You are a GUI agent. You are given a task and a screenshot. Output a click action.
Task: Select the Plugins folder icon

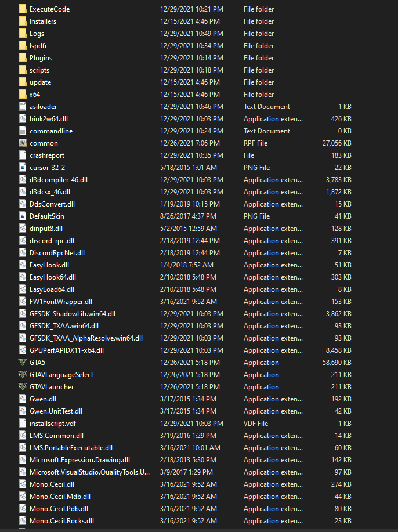click(x=23, y=58)
